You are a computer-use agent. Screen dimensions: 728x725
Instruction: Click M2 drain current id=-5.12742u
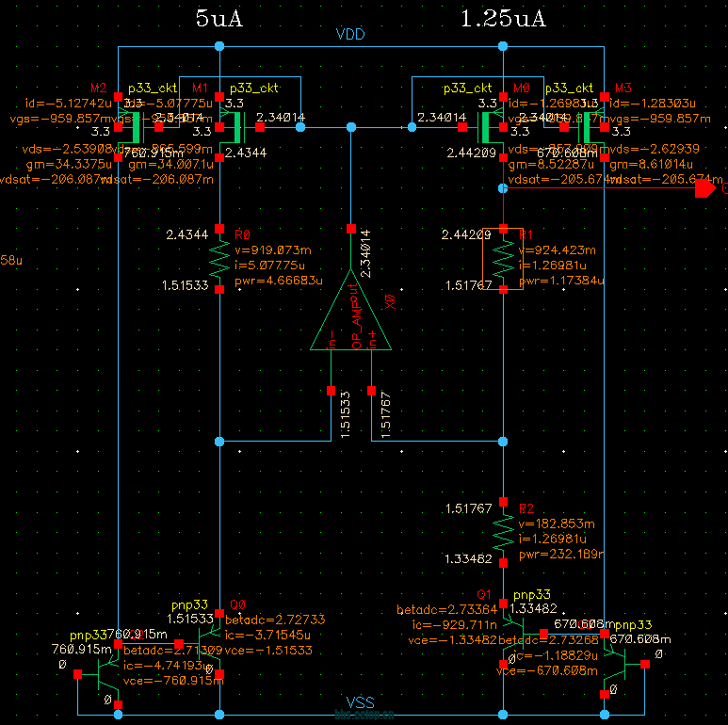[x=68, y=104]
